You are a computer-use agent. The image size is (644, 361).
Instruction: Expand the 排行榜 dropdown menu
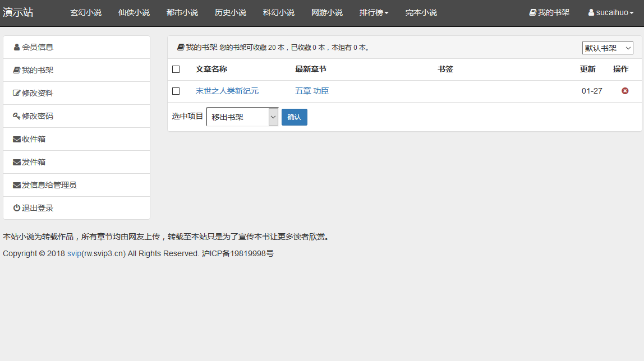(374, 12)
